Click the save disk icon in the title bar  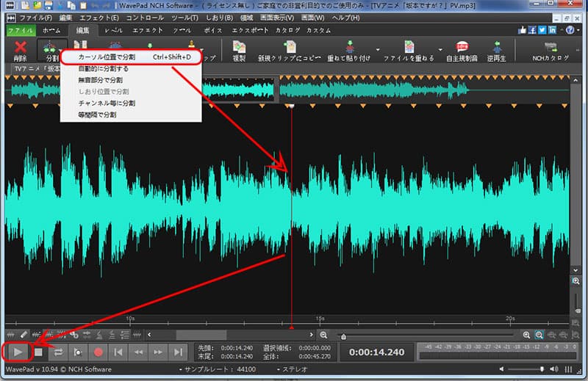pyautogui.click(x=49, y=5)
